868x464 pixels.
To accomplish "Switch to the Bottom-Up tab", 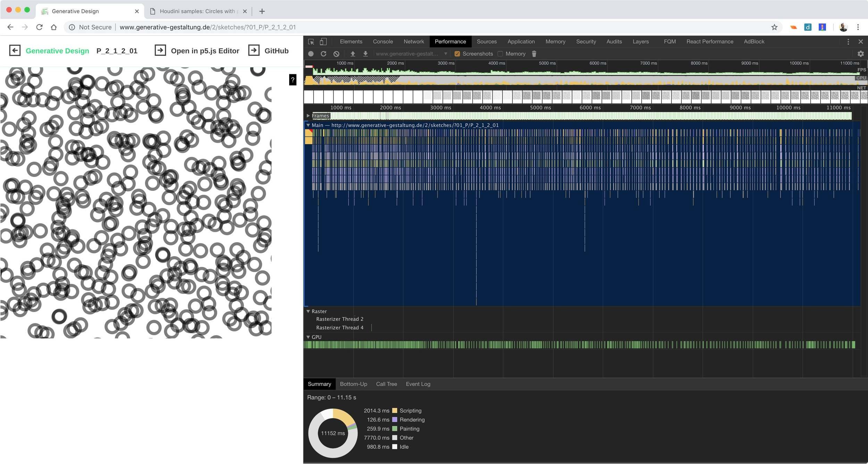I will pyautogui.click(x=353, y=384).
